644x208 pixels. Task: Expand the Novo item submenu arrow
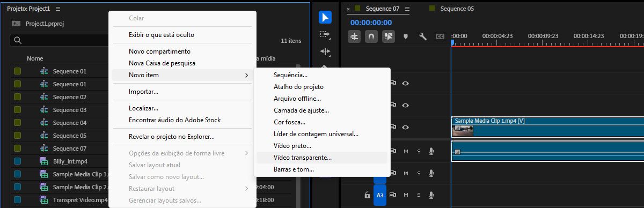(x=246, y=75)
